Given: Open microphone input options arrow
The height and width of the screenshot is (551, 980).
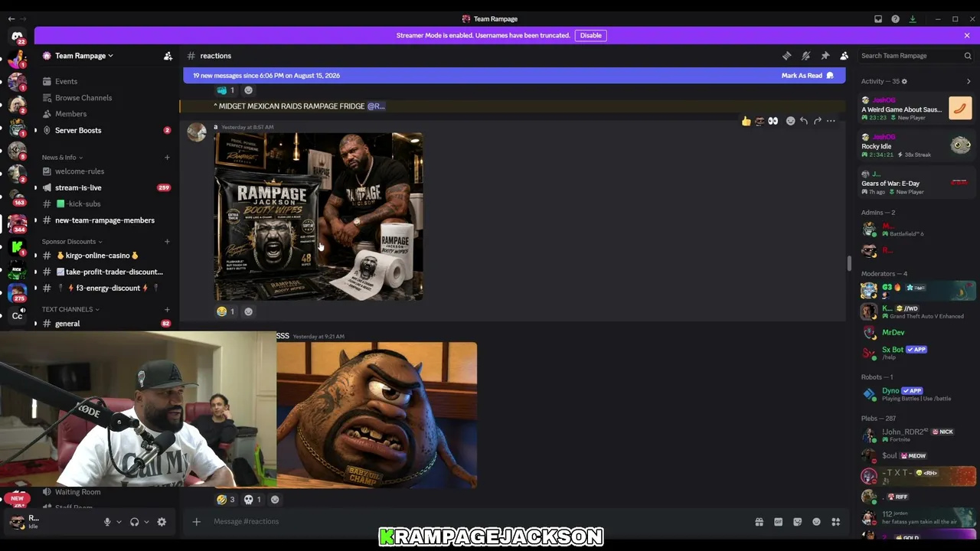Looking at the screenshot, I should pyautogui.click(x=119, y=522).
